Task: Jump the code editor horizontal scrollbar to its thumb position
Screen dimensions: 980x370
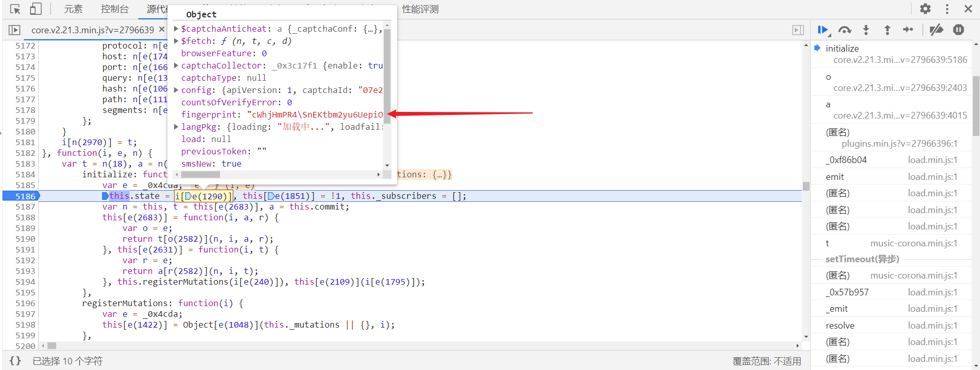Action: click(52, 346)
